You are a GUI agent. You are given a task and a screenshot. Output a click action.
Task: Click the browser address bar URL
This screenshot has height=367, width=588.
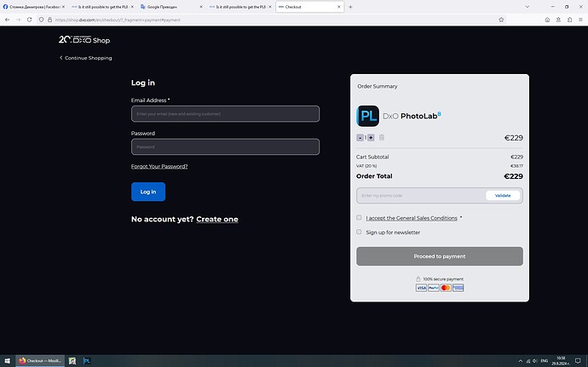coord(118,20)
